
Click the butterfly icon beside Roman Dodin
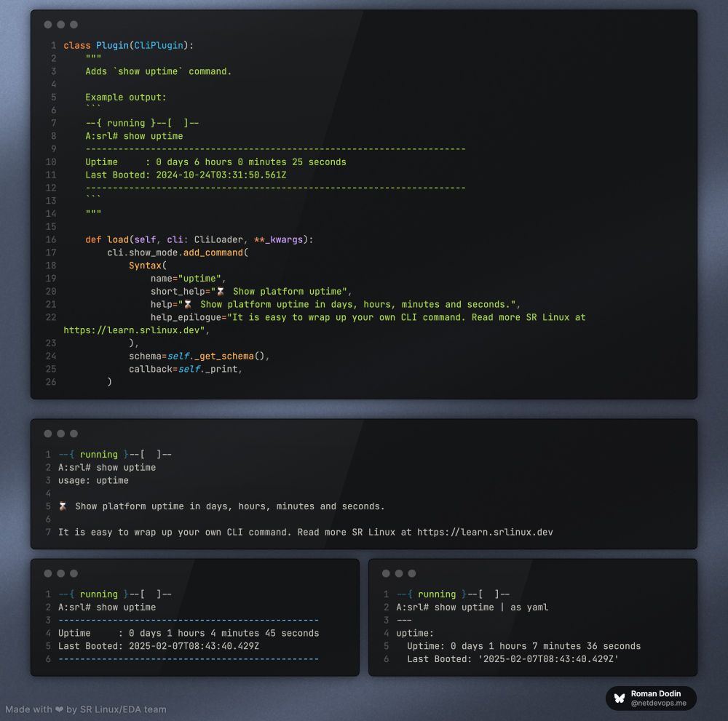[x=620, y=698]
